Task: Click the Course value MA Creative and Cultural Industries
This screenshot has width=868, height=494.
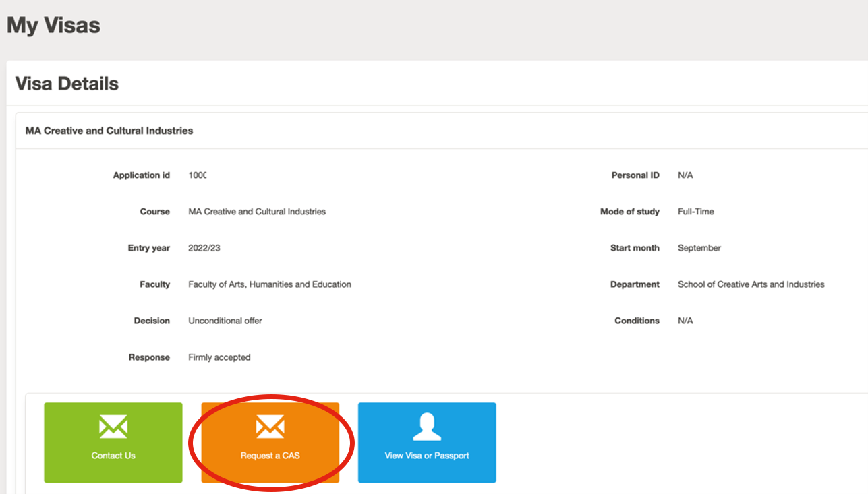Action: [x=257, y=212]
